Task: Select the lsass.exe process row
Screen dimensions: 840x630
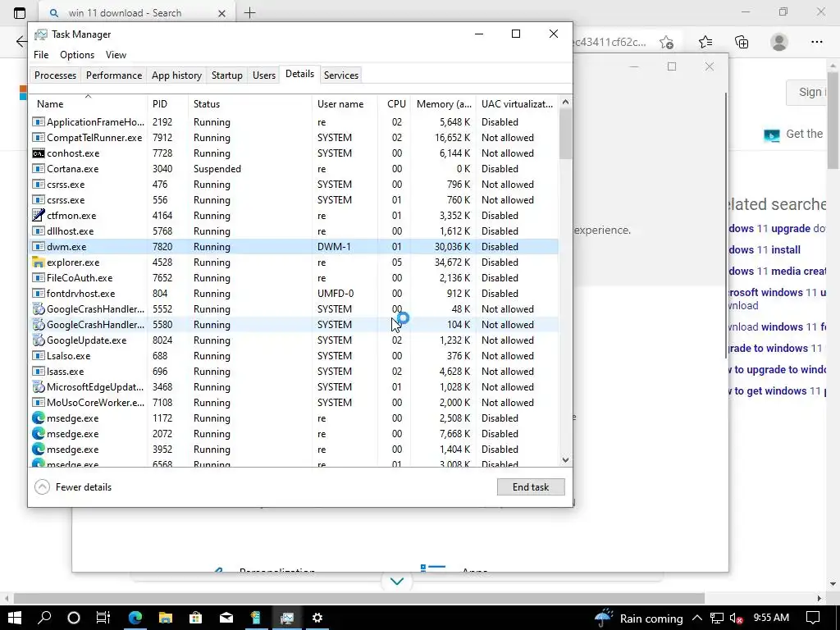Action: (294, 372)
